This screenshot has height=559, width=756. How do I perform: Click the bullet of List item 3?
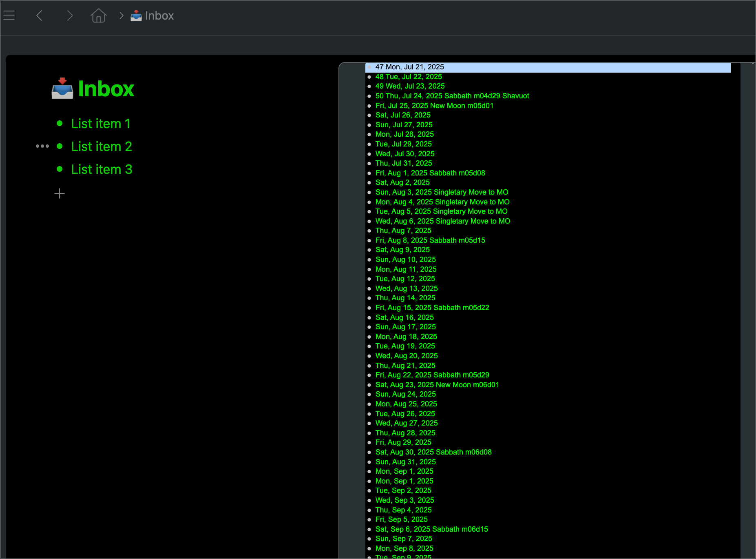click(60, 169)
